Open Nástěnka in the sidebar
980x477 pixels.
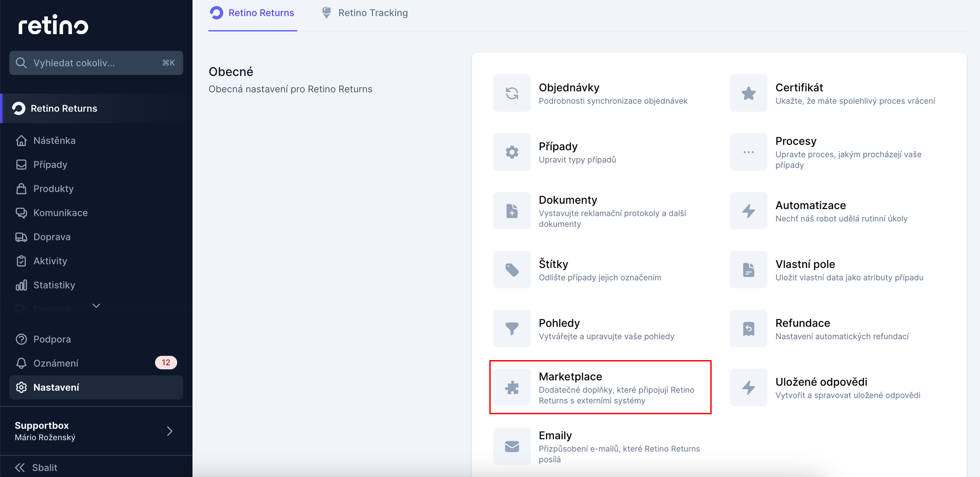[96, 141]
